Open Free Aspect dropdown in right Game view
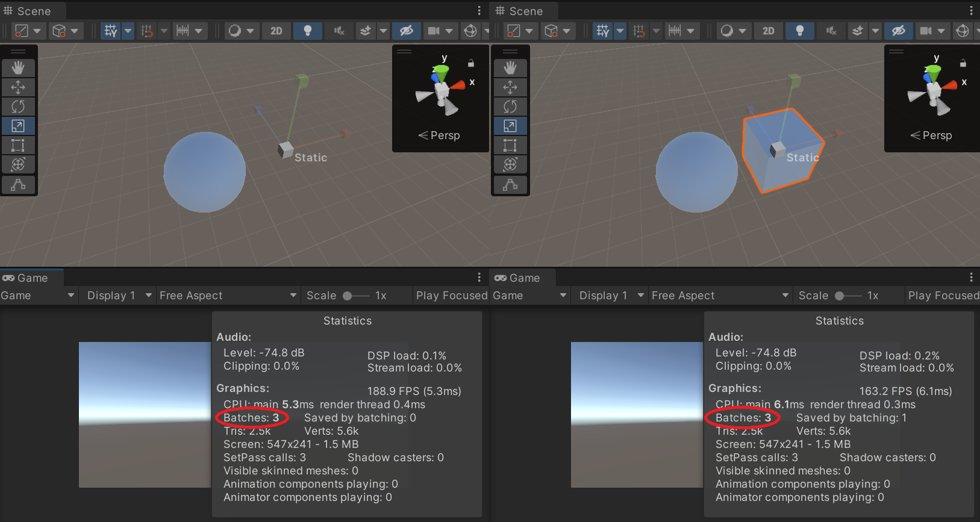The image size is (980, 522). pos(720,296)
